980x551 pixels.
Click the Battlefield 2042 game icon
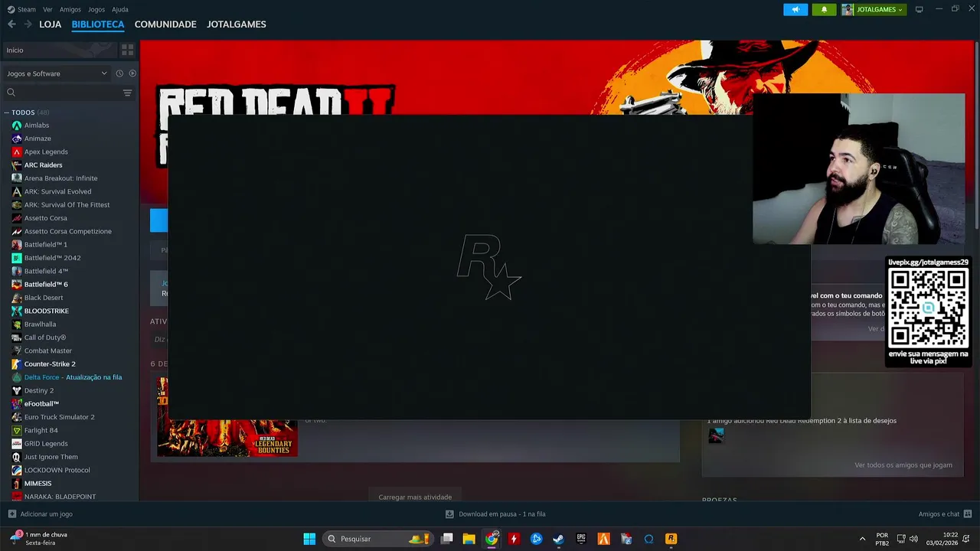(17, 258)
